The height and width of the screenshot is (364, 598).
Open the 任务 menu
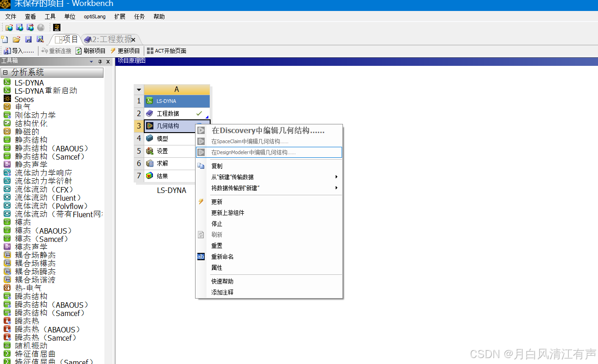coord(139,16)
